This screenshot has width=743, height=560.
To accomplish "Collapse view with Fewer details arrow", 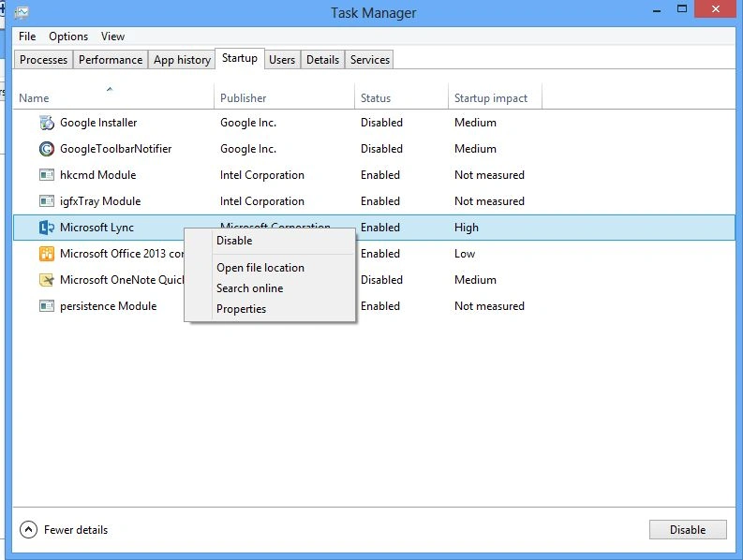I will point(28,530).
